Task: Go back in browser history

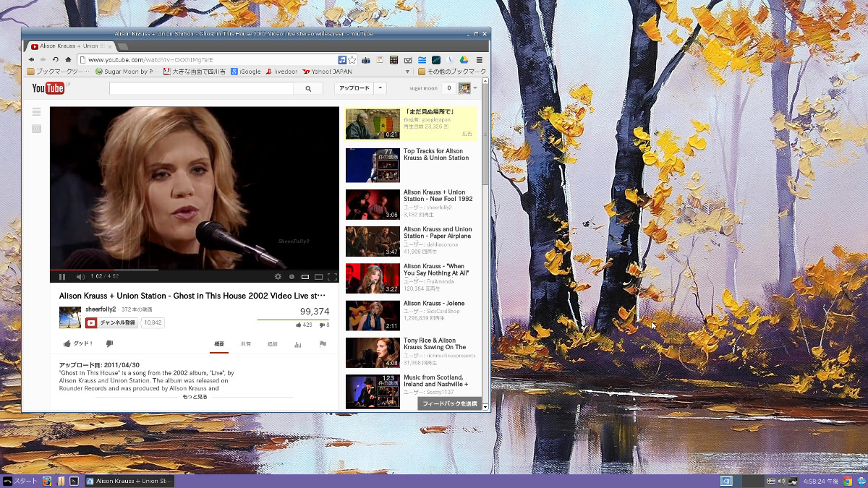Action: [x=31, y=59]
